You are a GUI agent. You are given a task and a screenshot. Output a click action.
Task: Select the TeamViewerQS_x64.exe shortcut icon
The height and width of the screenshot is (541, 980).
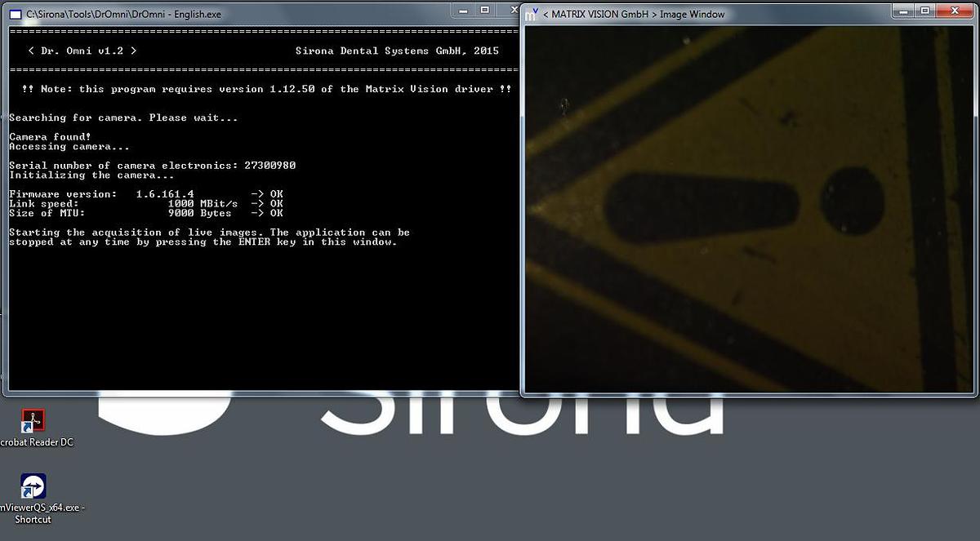tap(33, 486)
